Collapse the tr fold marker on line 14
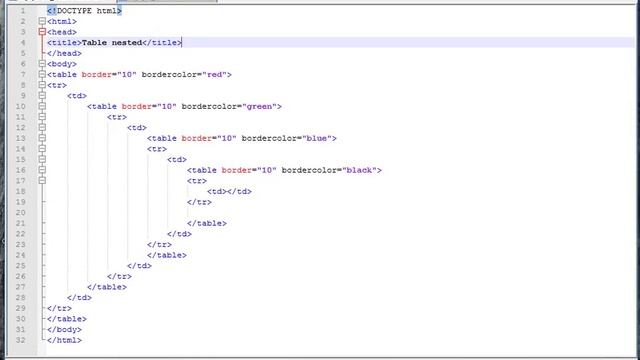 coord(42,149)
